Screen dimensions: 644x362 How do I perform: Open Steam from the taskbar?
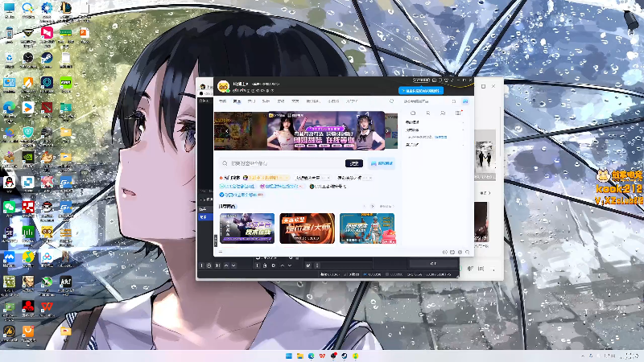click(x=345, y=356)
